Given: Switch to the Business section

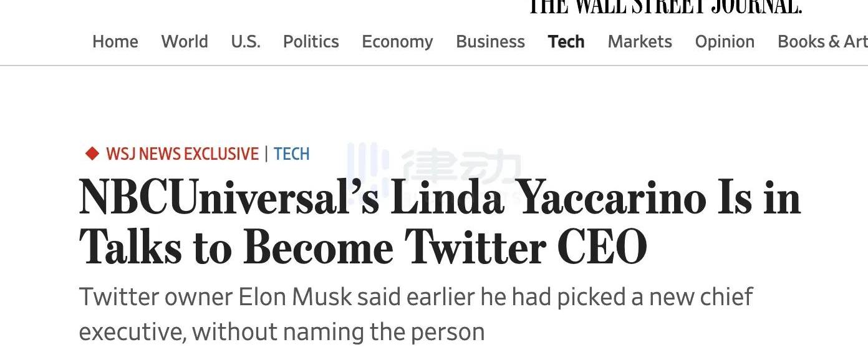Looking at the screenshot, I should pyautogui.click(x=490, y=42).
